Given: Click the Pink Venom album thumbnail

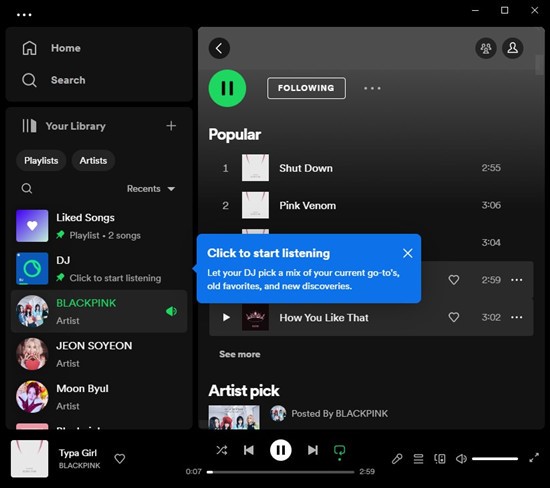Looking at the screenshot, I should (255, 205).
